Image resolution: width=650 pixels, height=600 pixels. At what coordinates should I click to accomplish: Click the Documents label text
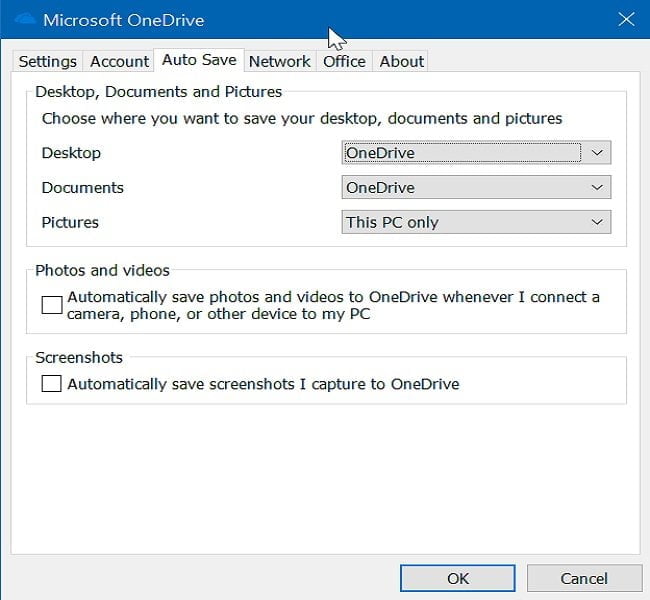82,187
